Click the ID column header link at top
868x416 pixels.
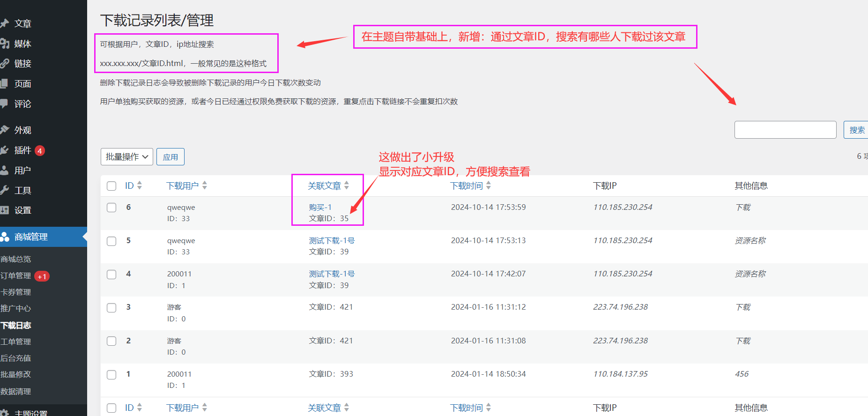tap(129, 186)
